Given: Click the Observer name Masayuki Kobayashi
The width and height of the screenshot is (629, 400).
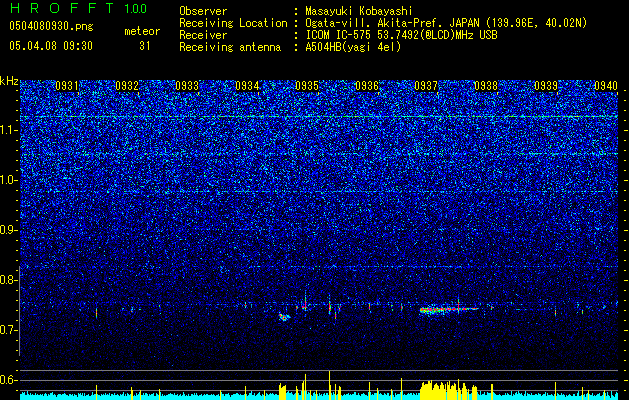Looking at the screenshot, I should [x=358, y=11].
